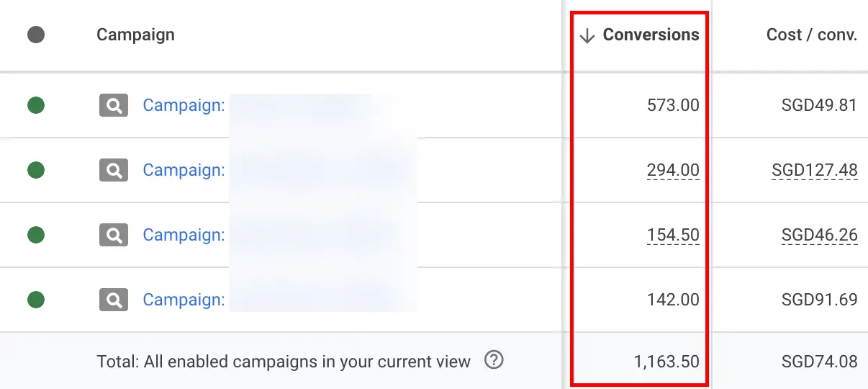
Task: Click the underlined 154.50 conversions value
Action: tap(672, 236)
